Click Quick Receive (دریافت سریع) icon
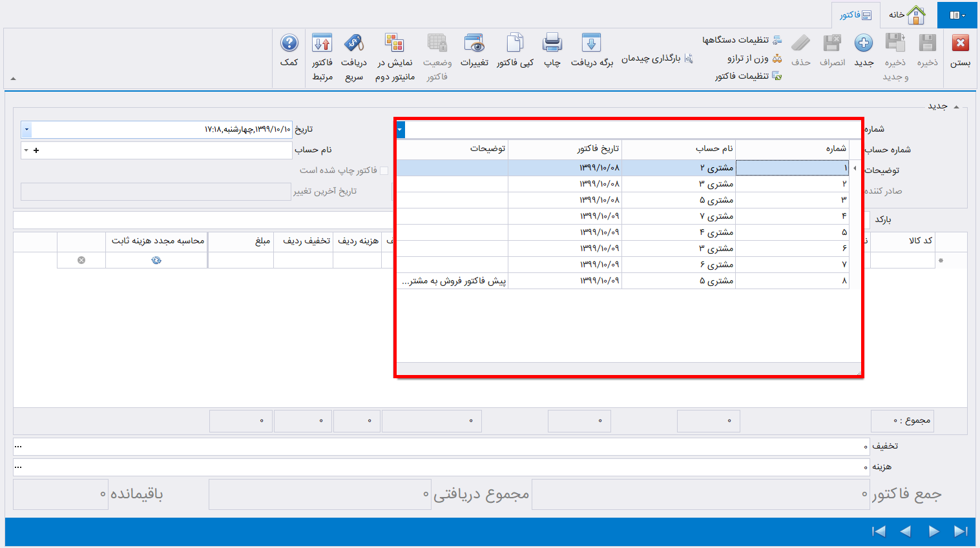980x548 pixels. click(x=354, y=44)
